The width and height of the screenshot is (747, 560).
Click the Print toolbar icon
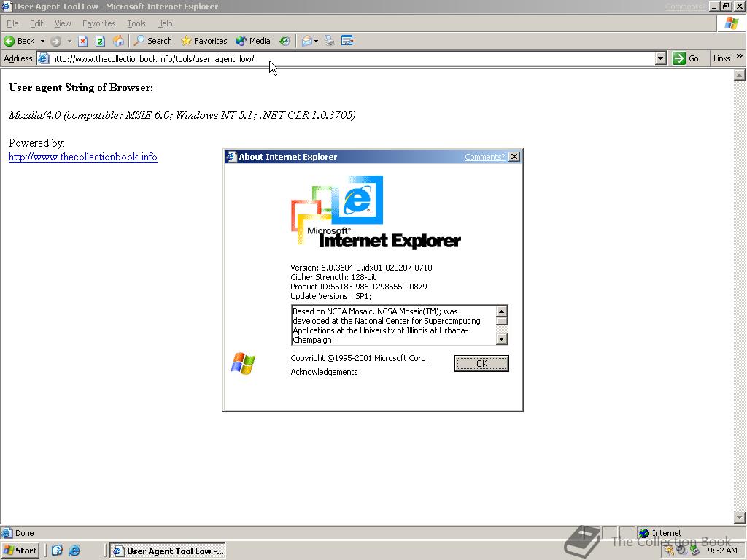[x=330, y=41]
